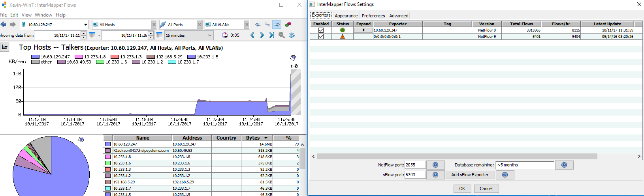This screenshot has width=644, height=196.
Task: Open help next to Add sFlow Exporter
Action: tap(505, 175)
